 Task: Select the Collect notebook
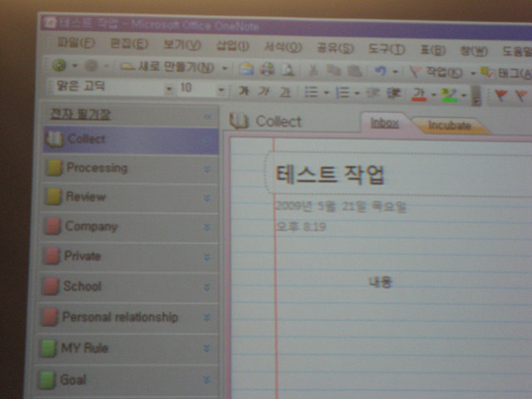tap(131, 140)
